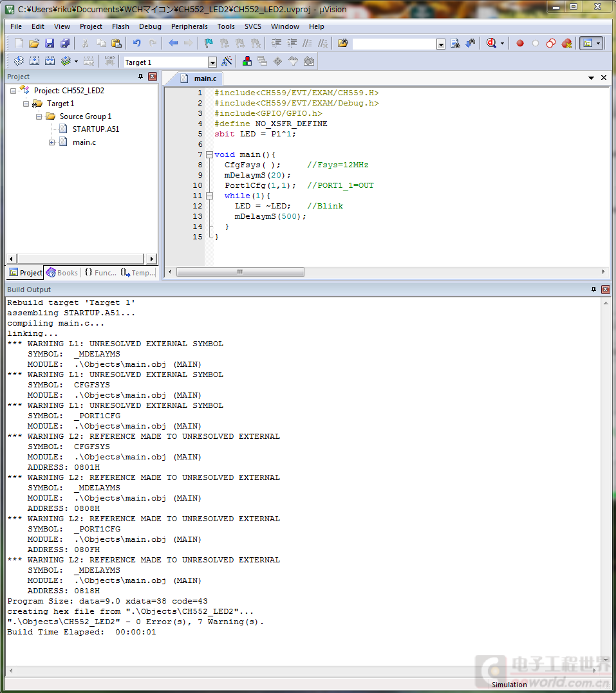
Task: Expand the main.c node in project tree
Action: pos(51,142)
